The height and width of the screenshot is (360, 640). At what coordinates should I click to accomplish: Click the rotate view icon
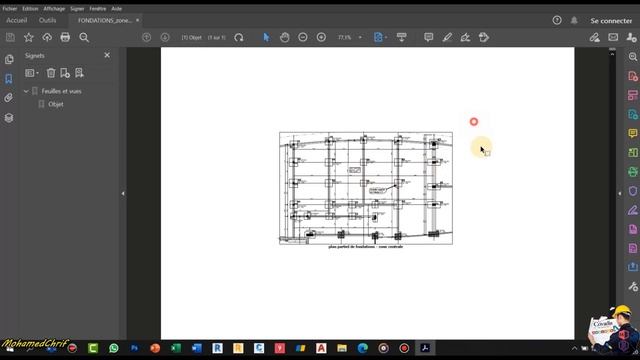pos(239,38)
